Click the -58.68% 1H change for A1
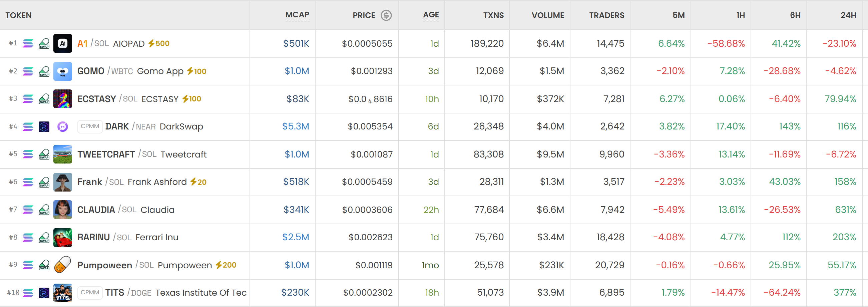This screenshot has height=307, width=868. (x=726, y=43)
